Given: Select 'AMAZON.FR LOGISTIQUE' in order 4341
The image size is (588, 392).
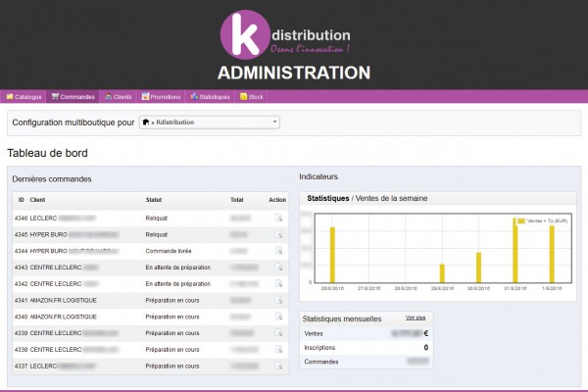Looking at the screenshot, I should click(x=63, y=301).
